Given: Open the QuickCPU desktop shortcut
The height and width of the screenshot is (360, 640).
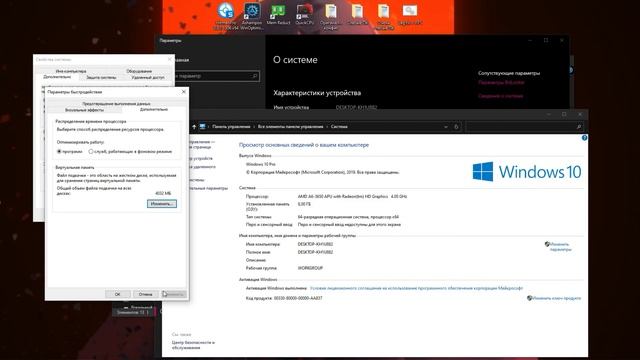Looking at the screenshot, I should (x=304, y=14).
